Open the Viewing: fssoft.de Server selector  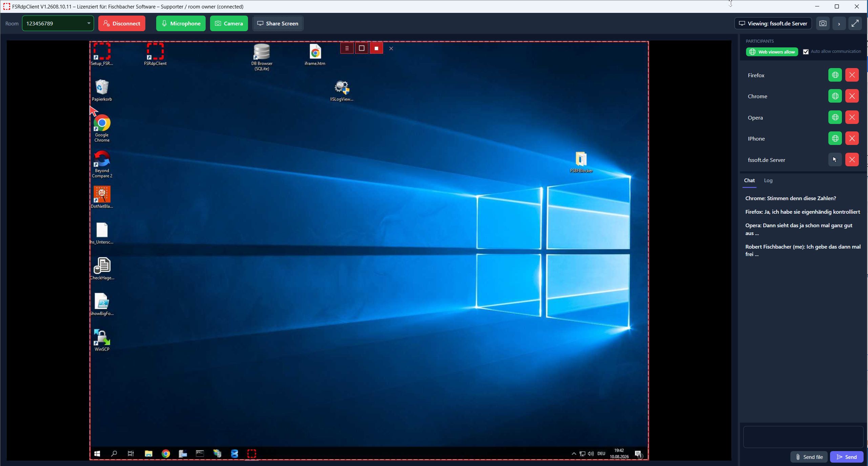pos(773,23)
